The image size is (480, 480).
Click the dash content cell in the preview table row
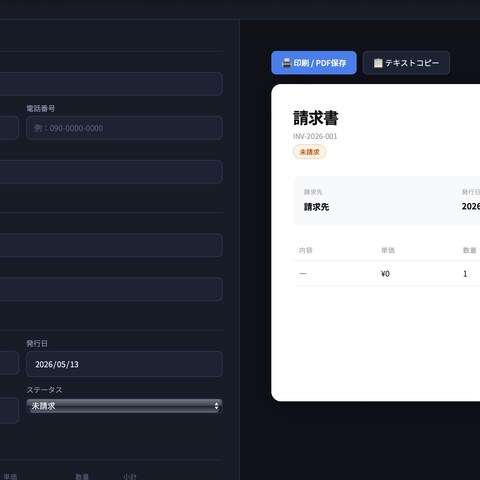tap(303, 274)
